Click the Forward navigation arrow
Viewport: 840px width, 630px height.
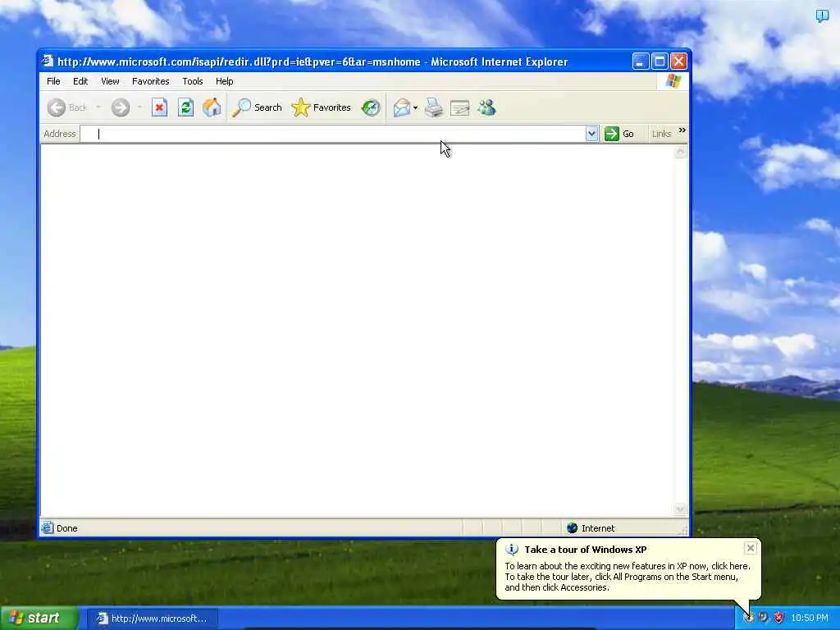click(x=121, y=107)
